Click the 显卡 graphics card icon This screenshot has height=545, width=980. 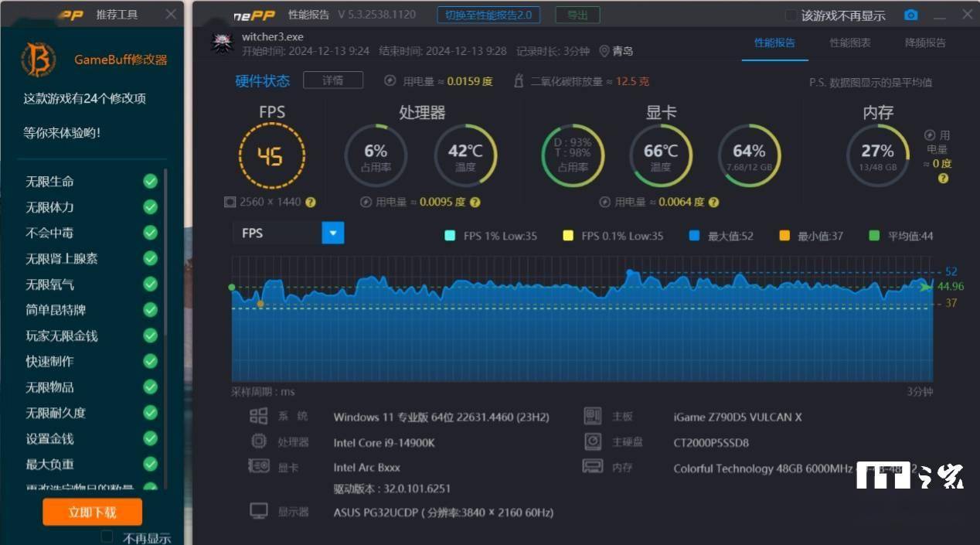coord(258,466)
